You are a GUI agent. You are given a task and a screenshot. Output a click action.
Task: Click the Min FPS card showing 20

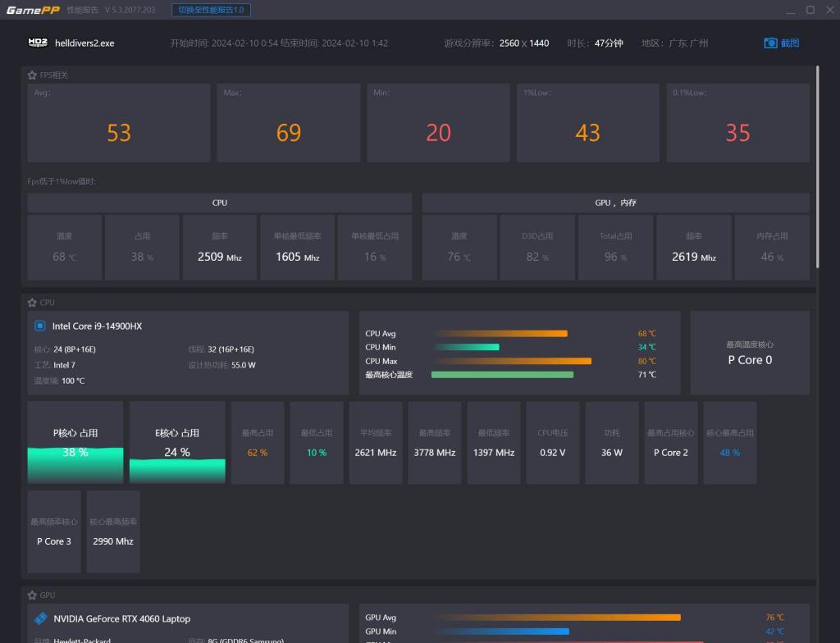tap(438, 123)
